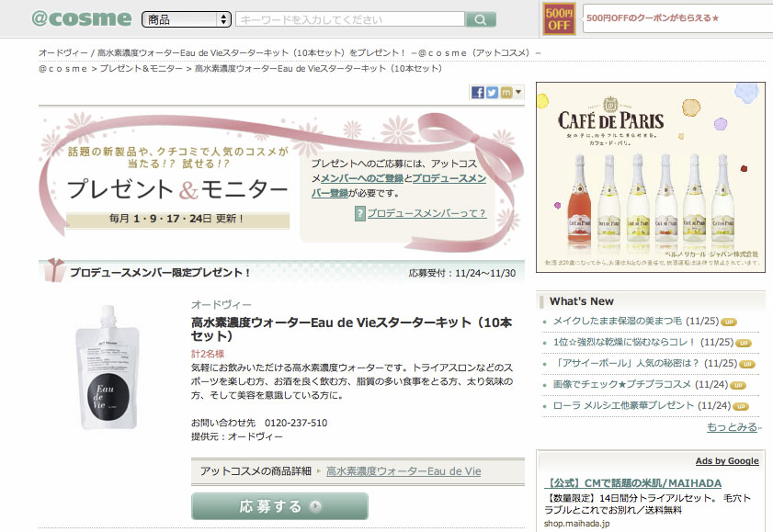The image size is (773, 532).
Task: Click the 毎月 1・9・17・24日 更新! text
Action: [x=177, y=219]
